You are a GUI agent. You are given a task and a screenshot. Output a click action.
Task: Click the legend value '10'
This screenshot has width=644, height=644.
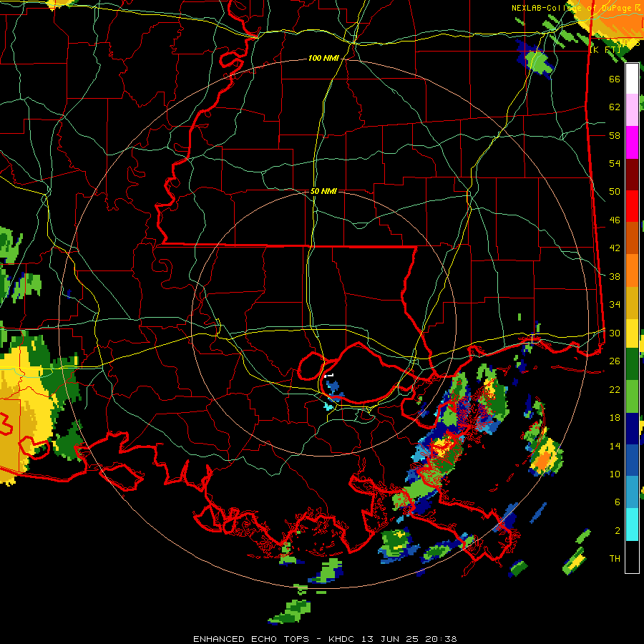[x=615, y=474]
